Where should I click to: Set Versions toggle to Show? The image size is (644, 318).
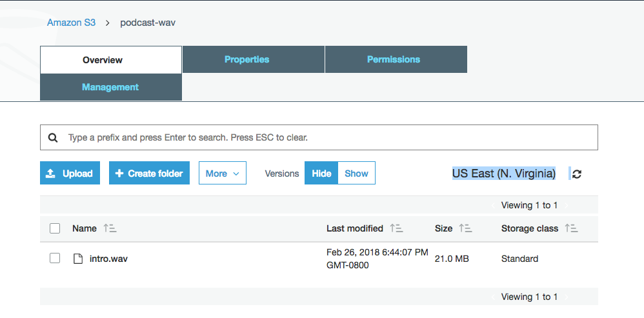point(356,173)
